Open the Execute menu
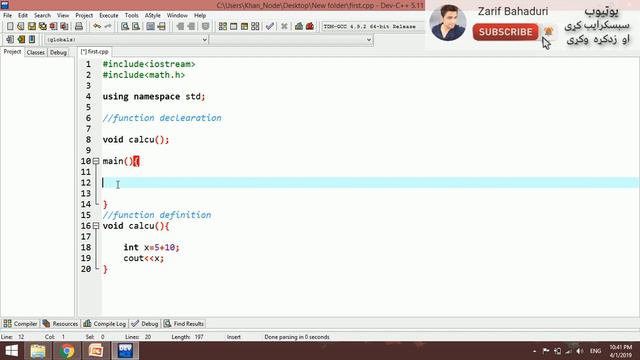The width and height of the screenshot is (640, 360). (109, 15)
